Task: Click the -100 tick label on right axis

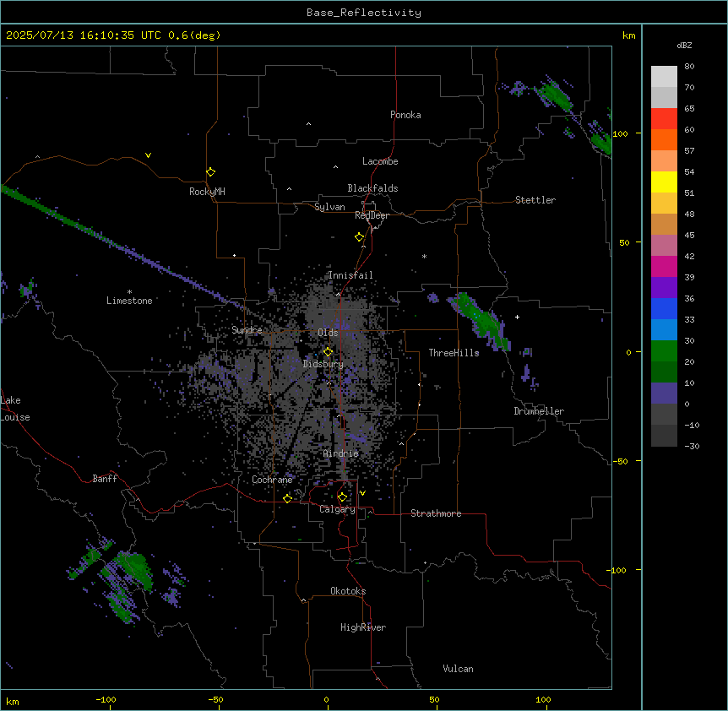Action: 617,570
